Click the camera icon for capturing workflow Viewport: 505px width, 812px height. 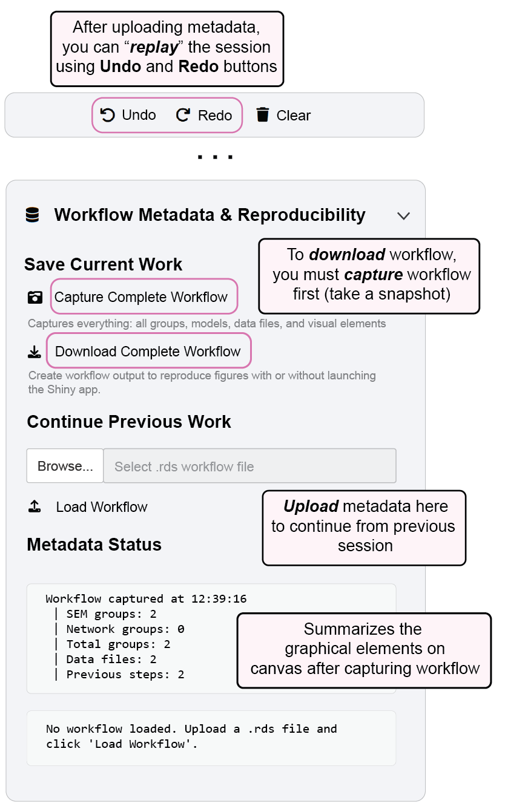pos(35,297)
